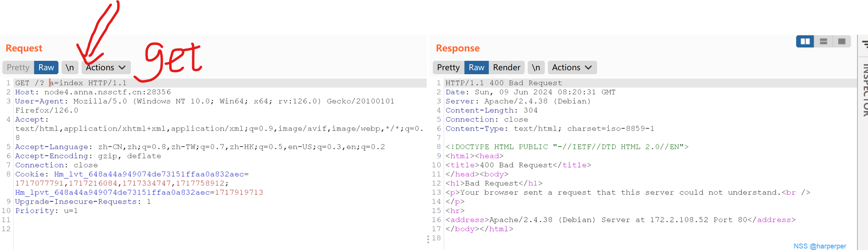868x250 pixels.
Task: Switch Request view to Pretty tab
Action: click(x=18, y=67)
